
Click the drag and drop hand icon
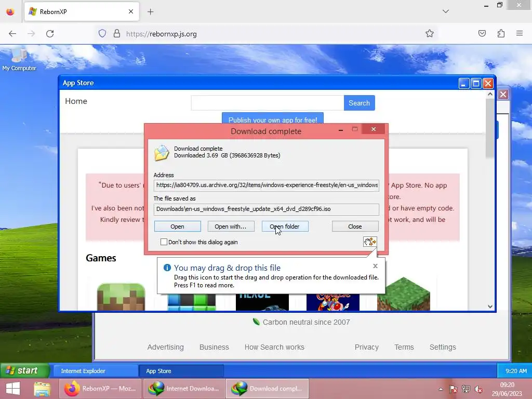370,242
